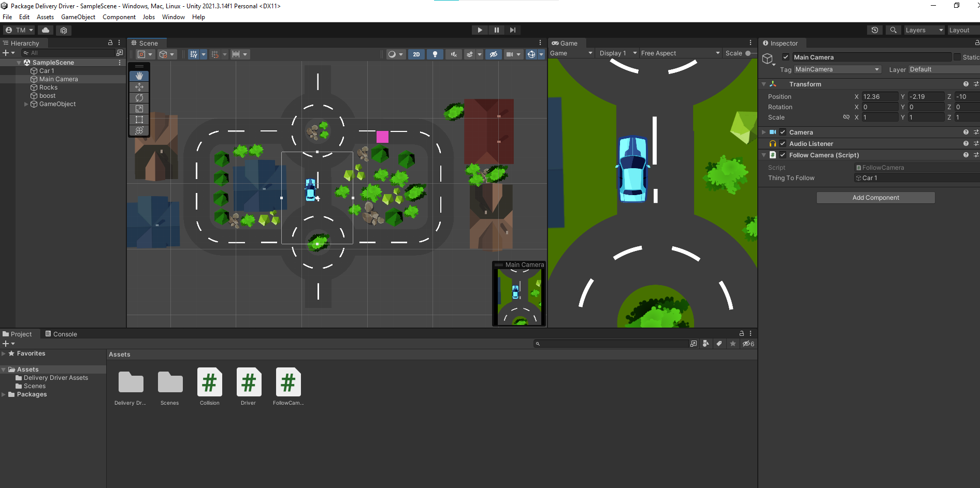Open the Component menu
Image resolution: width=980 pixels, height=488 pixels.
click(119, 17)
